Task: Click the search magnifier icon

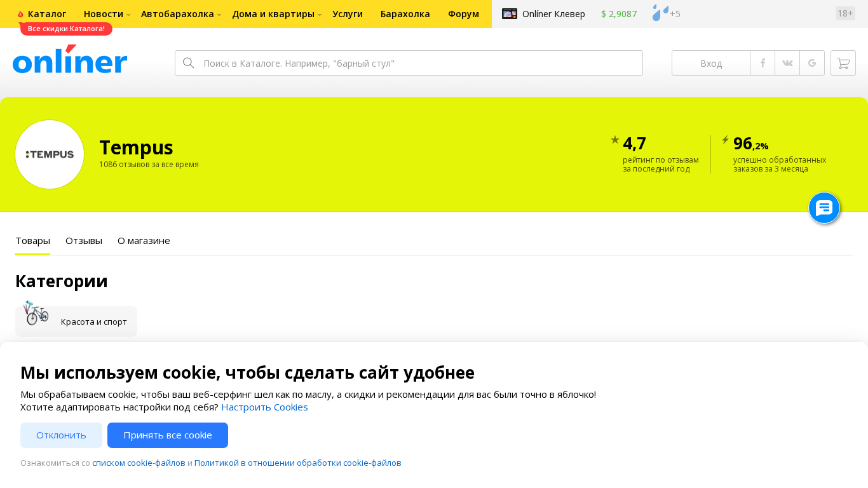Action: click(188, 63)
